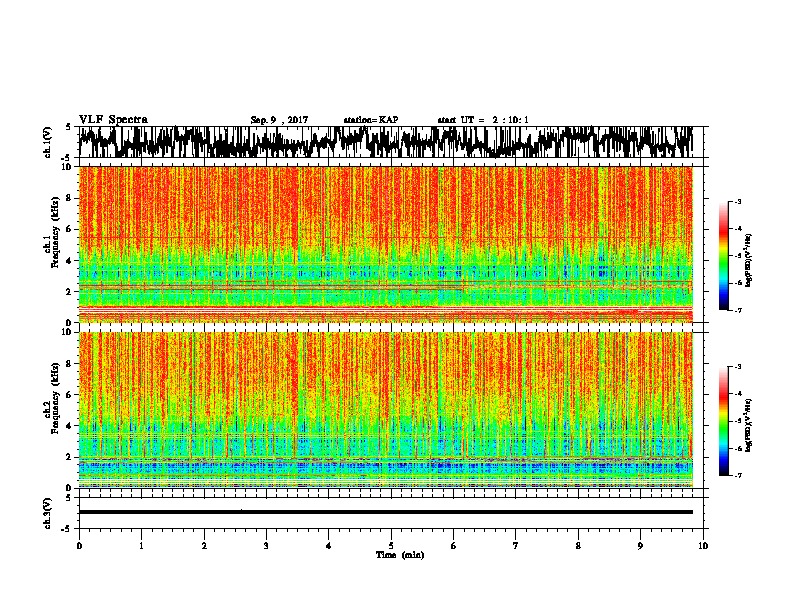This screenshot has height=612, width=792.
Task: Click the ch.1 spectrogram panel
Action: tap(386, 244)
